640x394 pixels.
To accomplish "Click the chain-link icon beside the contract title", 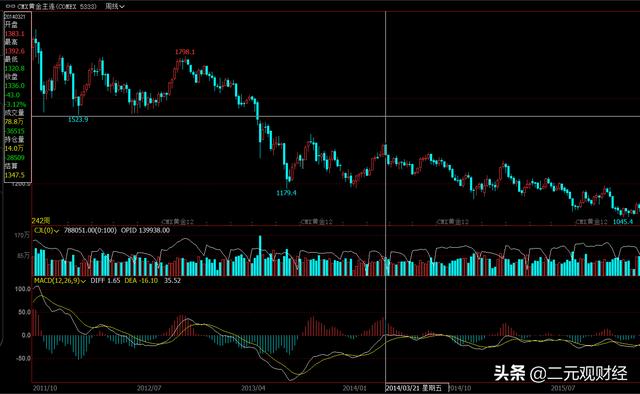I will point(10,7).
